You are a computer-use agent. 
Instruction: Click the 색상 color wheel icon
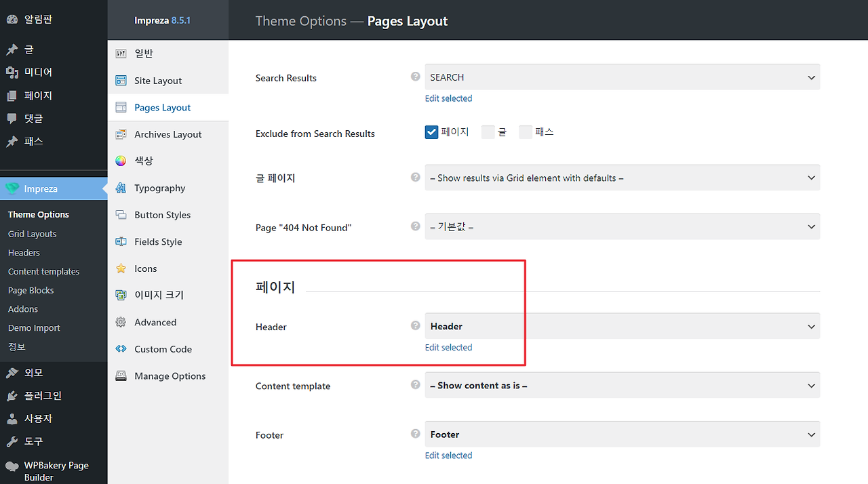point(121,161)
